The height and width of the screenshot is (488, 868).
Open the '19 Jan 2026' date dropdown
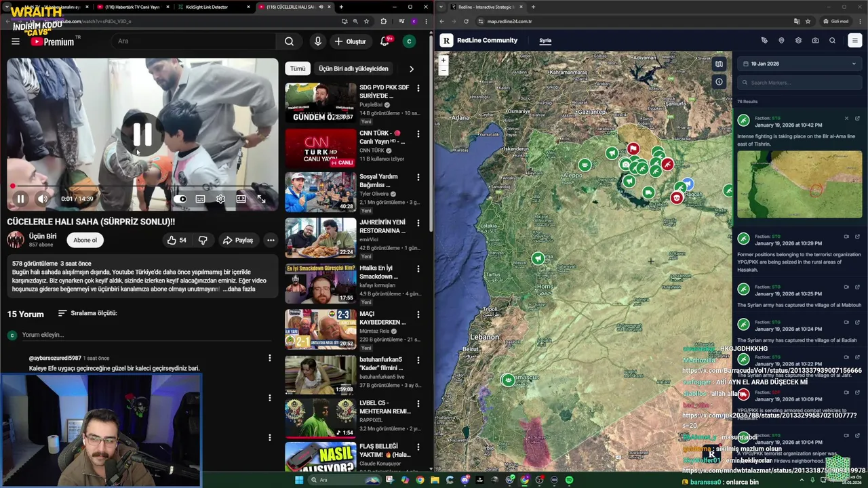click(800, 64)
